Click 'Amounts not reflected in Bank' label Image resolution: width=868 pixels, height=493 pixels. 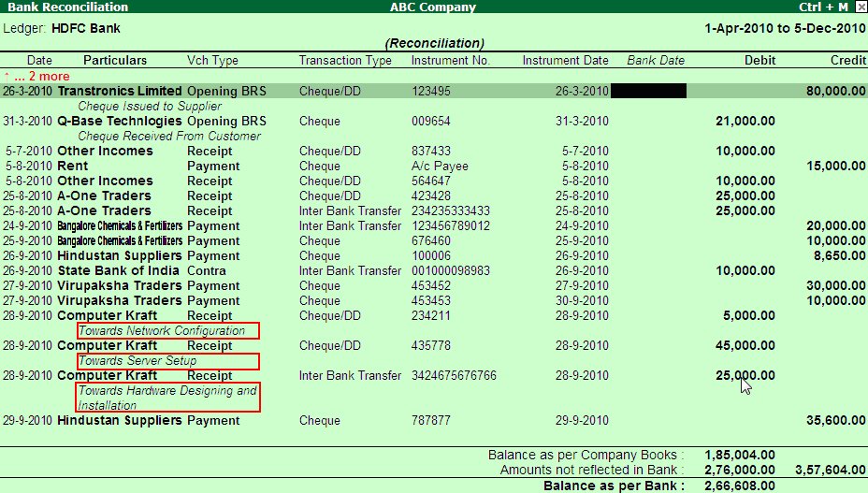591,470
